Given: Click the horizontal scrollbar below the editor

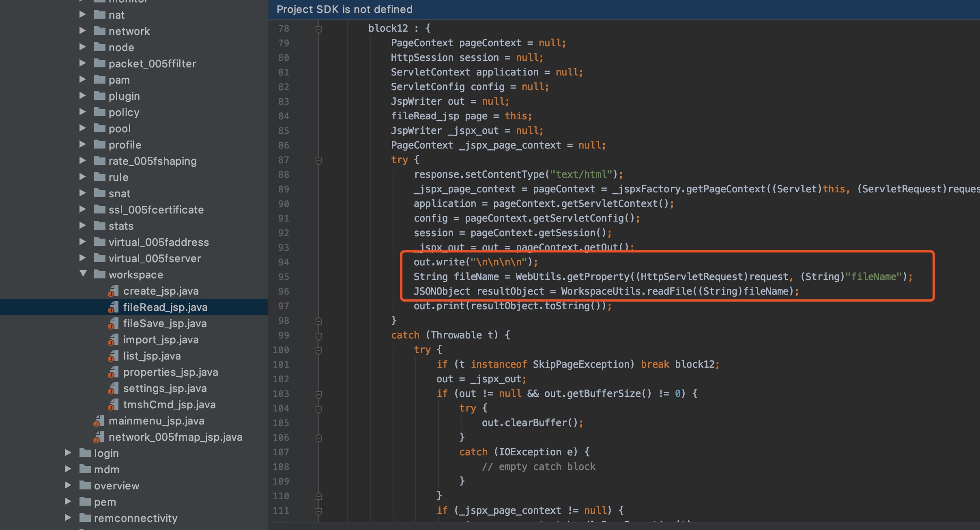Looking at the screenshot, I should 624,526.
